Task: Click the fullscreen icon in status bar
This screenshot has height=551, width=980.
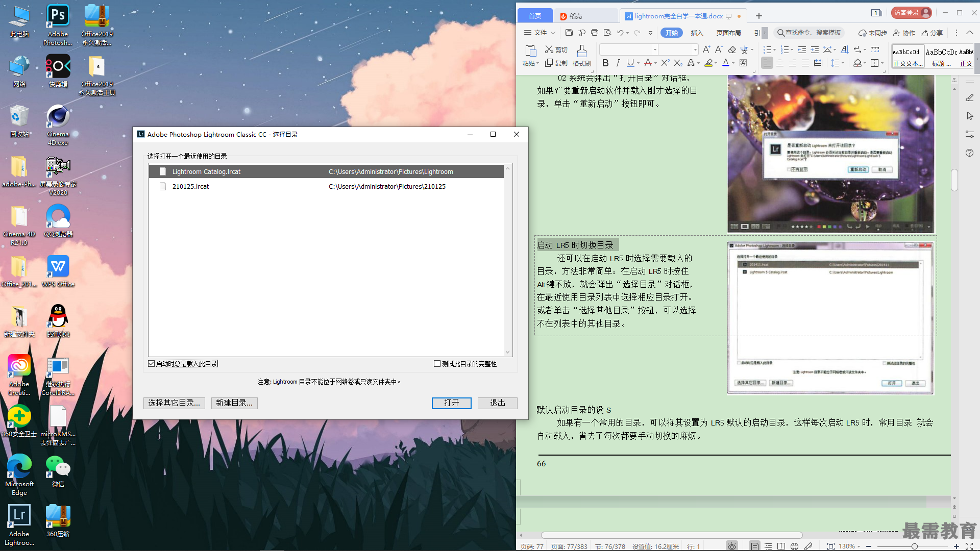Action: coord(969,546)
